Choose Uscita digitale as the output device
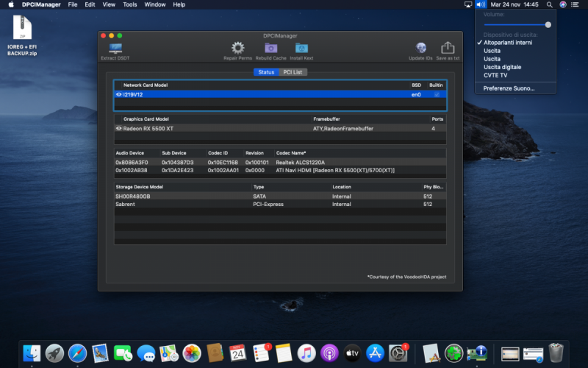Viewport: 588px width, 368px height. 501,67
